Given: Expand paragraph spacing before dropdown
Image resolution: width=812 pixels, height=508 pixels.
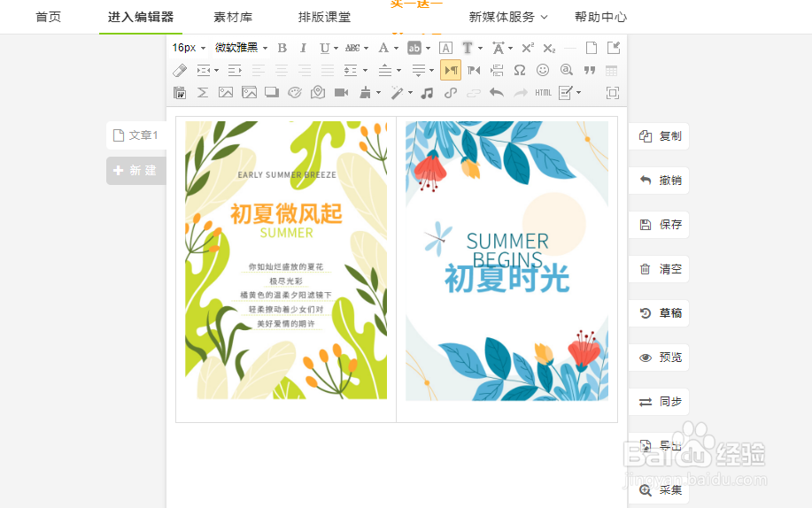Looking at the screenshot, I should tap(398, 71).
